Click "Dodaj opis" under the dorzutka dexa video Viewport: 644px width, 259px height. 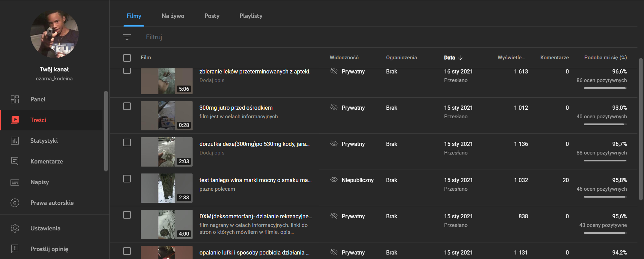click(x=212, y=153)
